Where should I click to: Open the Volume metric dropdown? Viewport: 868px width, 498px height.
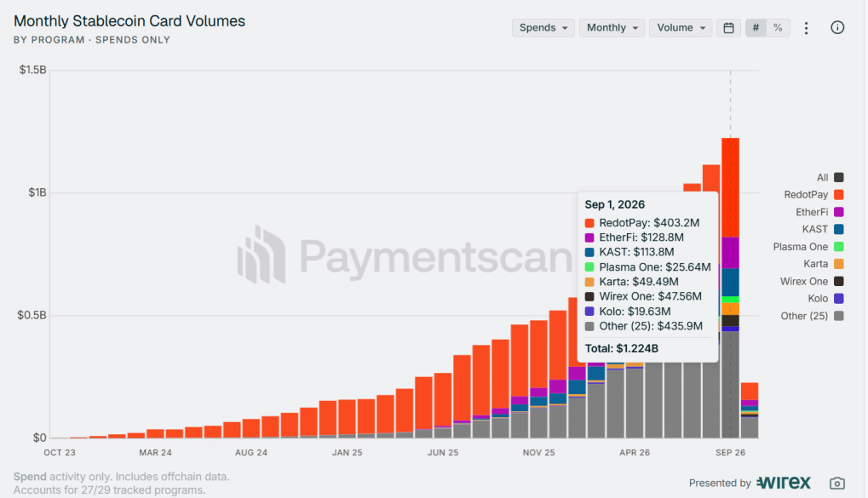(x=681, y=27)
